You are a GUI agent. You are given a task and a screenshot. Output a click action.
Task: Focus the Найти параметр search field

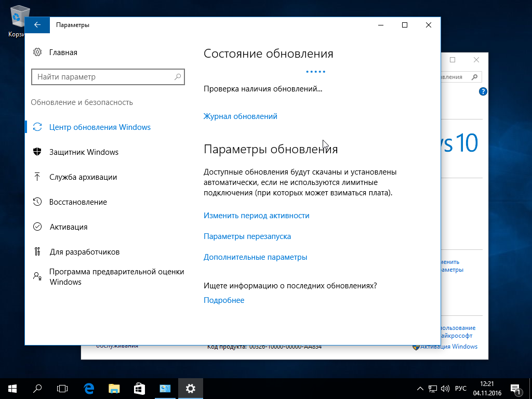pos(108,77)
